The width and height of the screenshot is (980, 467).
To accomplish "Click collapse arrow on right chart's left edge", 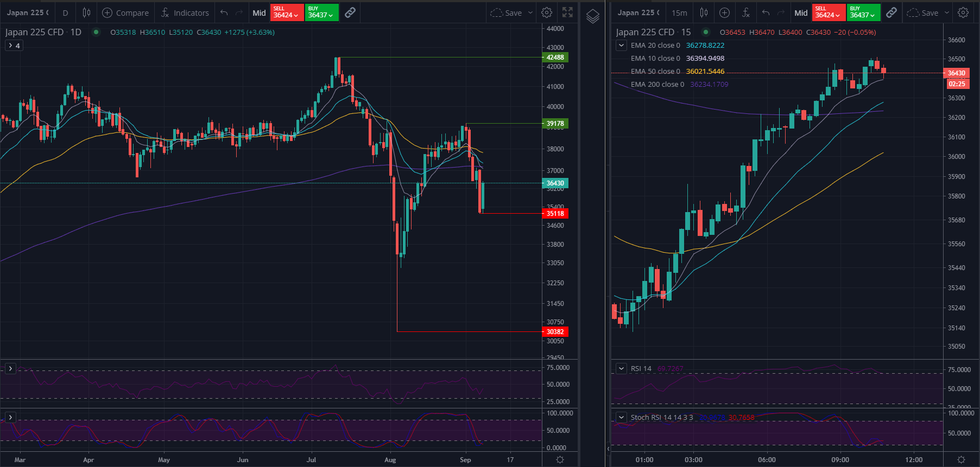I will [x=608, y=449].
